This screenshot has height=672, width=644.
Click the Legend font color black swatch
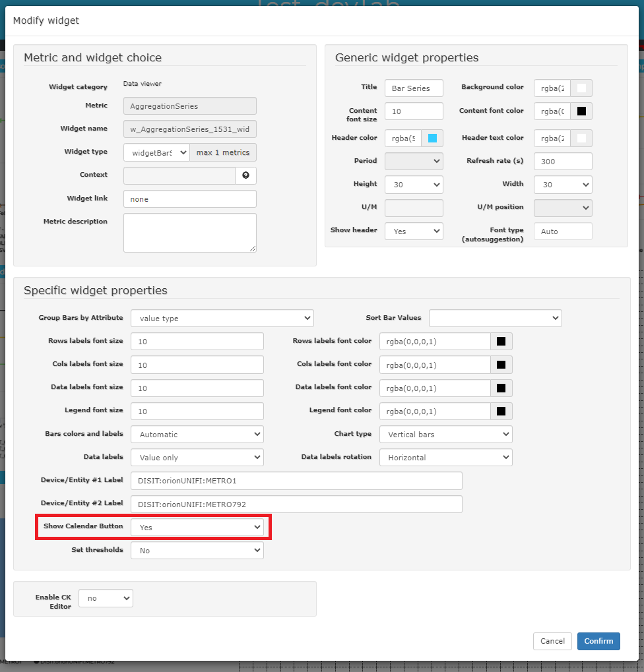pos(501,412)
